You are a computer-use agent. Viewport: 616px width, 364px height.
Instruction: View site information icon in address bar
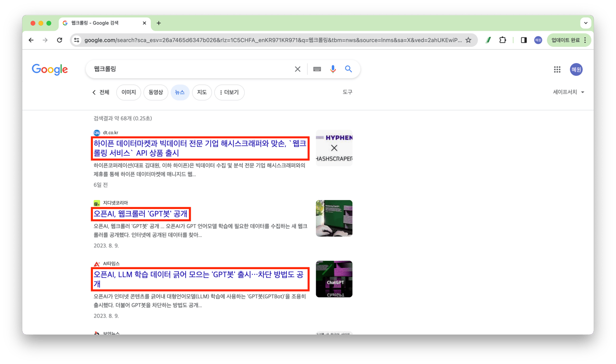point(77,40)
